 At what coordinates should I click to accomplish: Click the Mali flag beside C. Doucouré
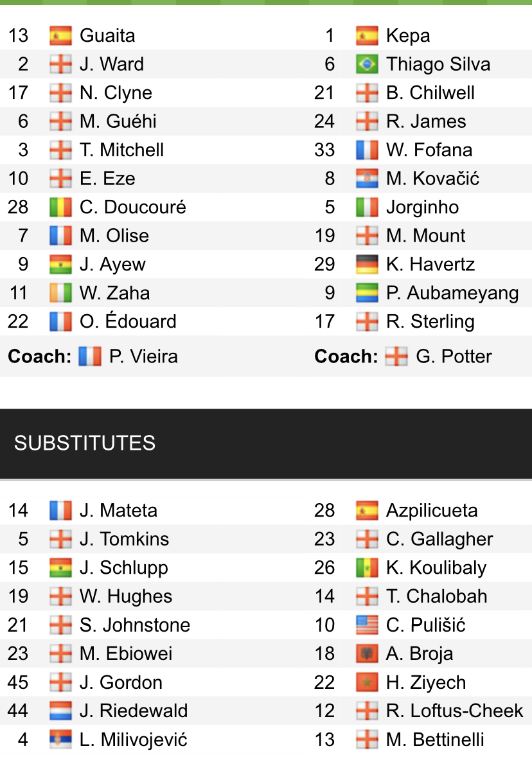coord(60,207)
